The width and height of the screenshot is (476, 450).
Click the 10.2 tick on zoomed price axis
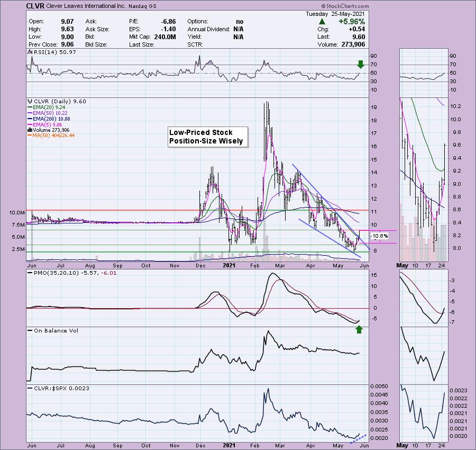(456, 106)
